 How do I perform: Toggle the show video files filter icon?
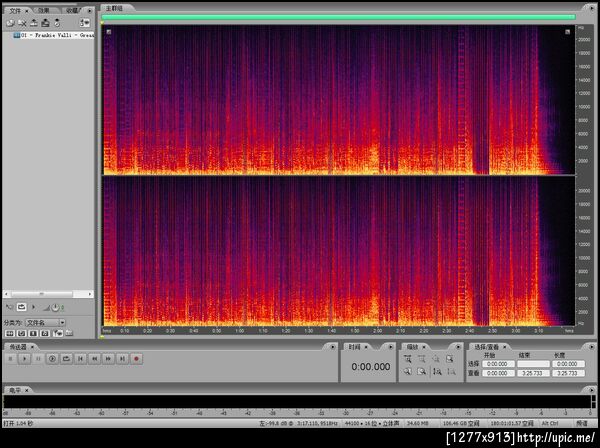[33, 333]
